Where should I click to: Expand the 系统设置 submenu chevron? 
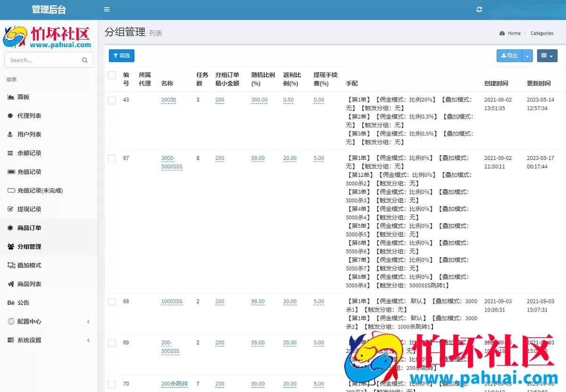pos(88,340)
